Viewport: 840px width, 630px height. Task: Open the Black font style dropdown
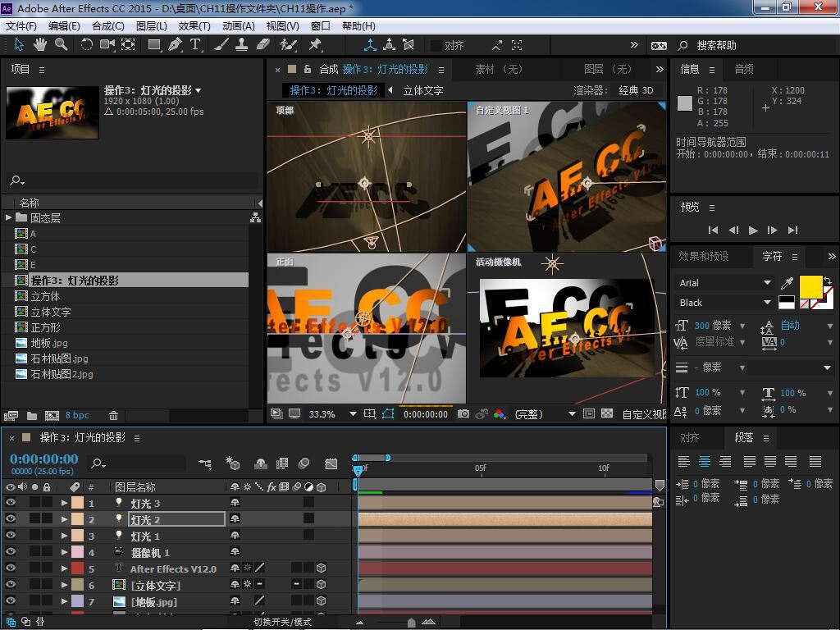(x=725, y=303)
